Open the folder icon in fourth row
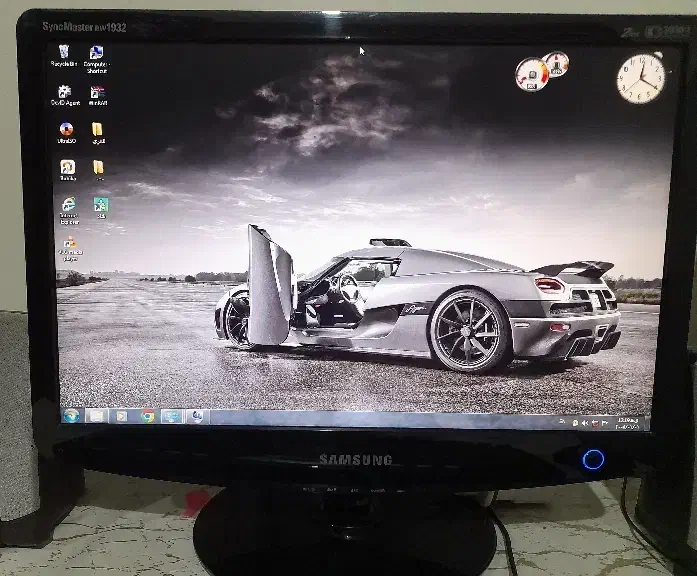Screen dimensions: 697x576 [x=98, y=168]
